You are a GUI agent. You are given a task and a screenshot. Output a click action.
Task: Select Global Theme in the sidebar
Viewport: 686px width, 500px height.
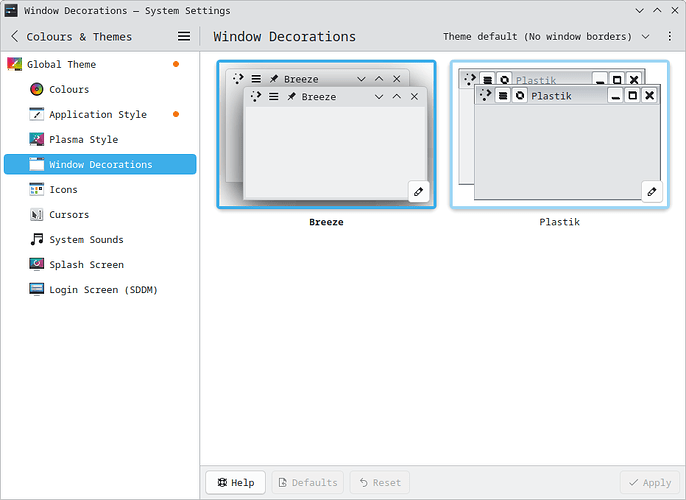67,64
